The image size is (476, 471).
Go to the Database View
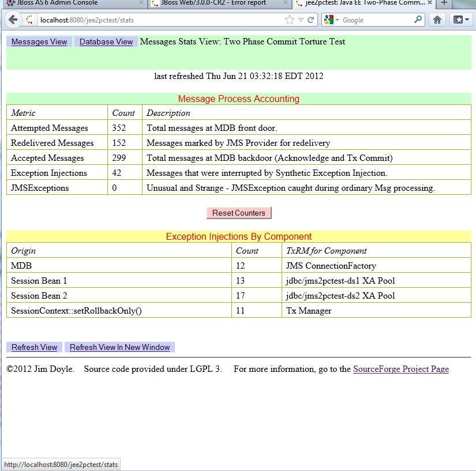click(x=106, y=42)
